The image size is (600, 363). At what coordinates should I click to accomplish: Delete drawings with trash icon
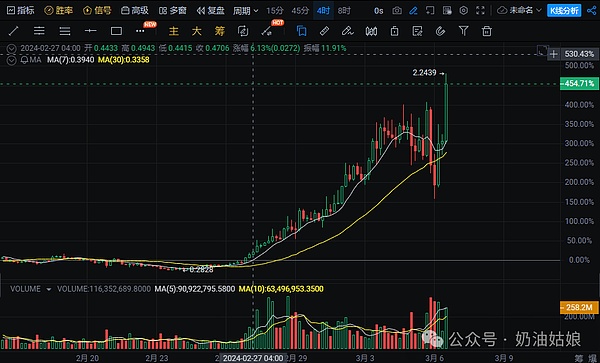487,31
